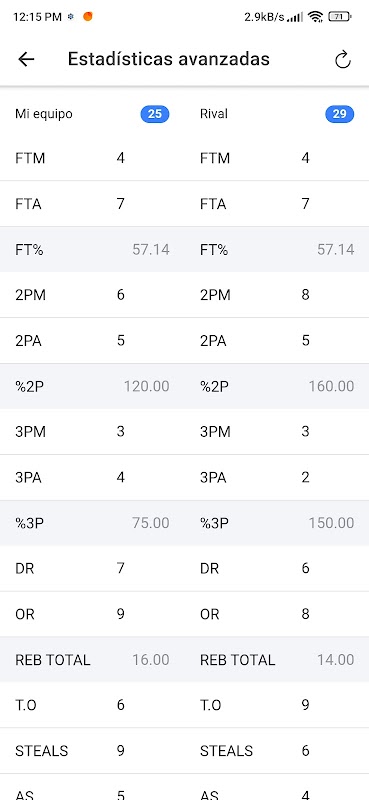
Task: Tap Mi equipo 3PA value 4
Action: tap(120, 478)
